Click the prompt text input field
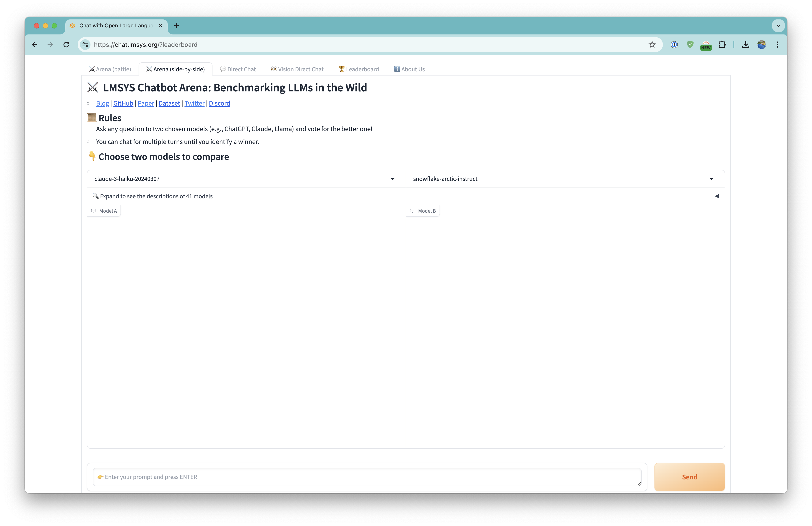The width and height of the screenshot is (812, 526). coord(367,477)
